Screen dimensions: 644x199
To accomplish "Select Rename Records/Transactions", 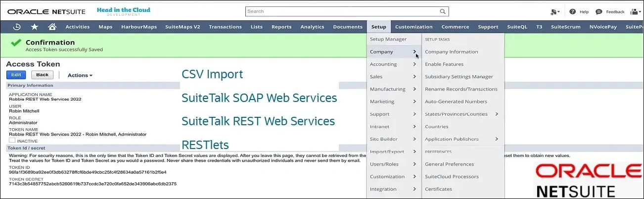I will [x=462, y=89].
